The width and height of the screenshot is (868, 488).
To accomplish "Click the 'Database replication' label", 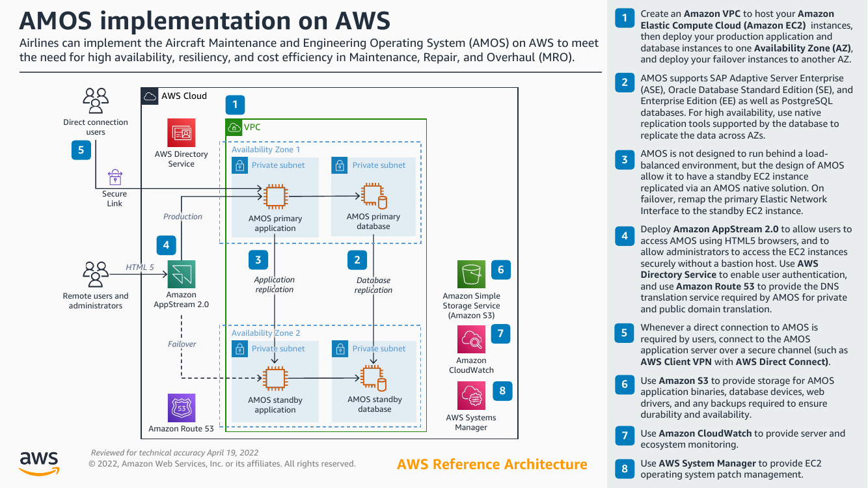I will point(373,285).
